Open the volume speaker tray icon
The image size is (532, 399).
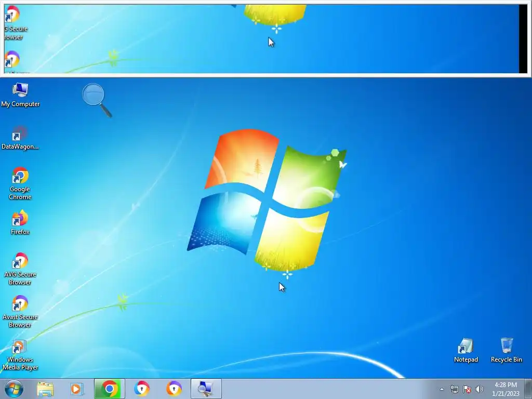pos(480,389)
